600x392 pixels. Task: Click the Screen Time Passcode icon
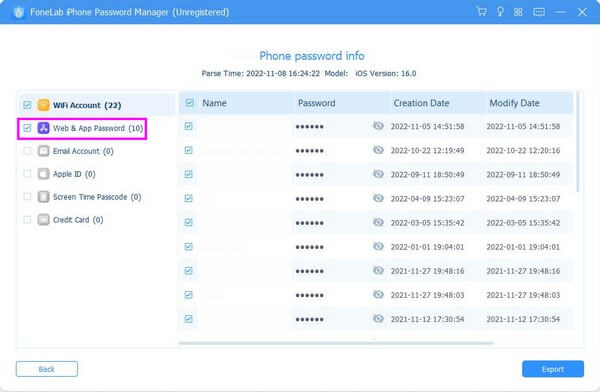tap(43, 197)
